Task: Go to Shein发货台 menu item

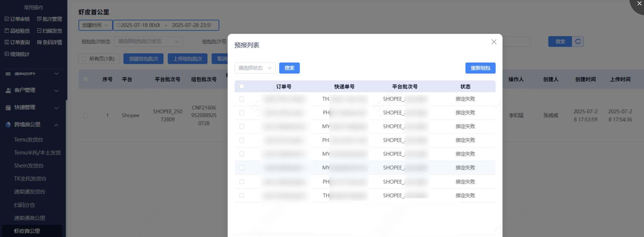Action: click(29, 166)
